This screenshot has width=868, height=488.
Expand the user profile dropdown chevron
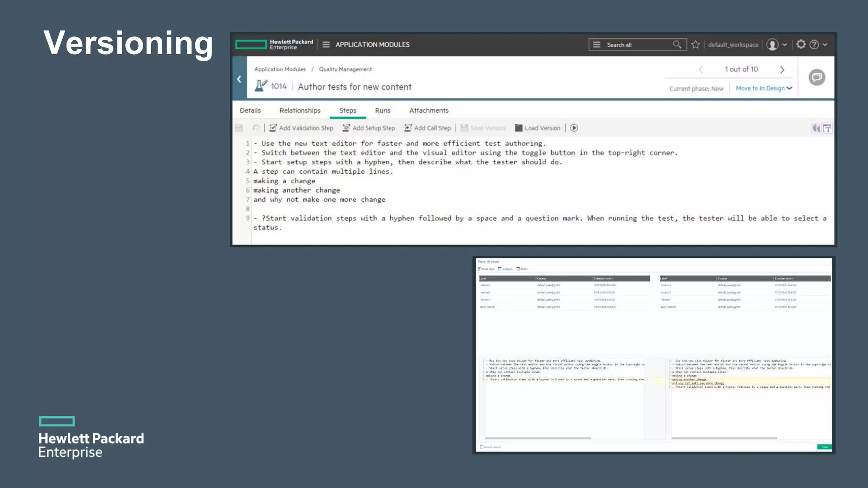coord(785,44)
